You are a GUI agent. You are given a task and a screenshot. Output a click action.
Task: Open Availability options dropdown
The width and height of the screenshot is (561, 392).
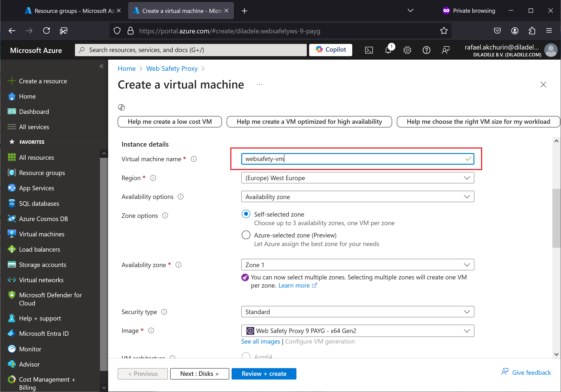coord(357,197)
